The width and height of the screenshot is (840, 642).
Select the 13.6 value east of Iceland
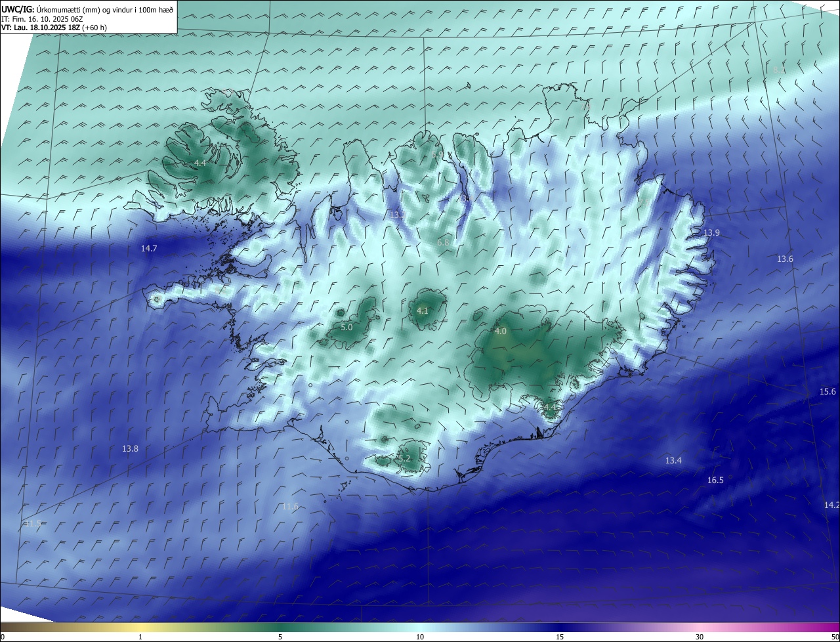tap(785, 259)
